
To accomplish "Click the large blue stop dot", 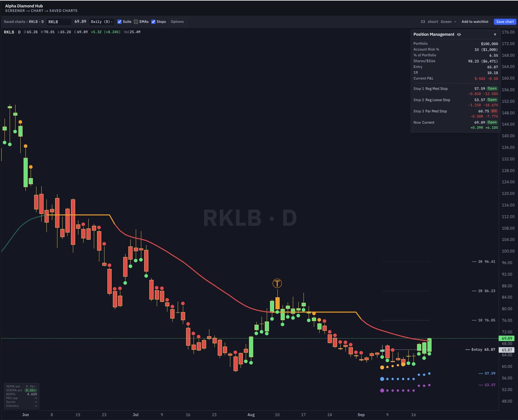I will (382, 379).
